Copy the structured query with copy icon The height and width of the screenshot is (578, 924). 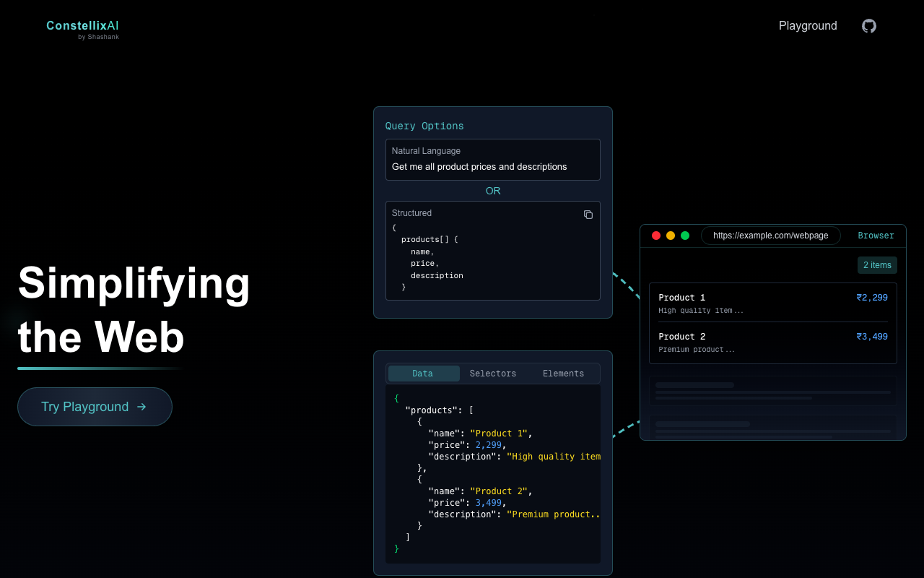(588, 215)
